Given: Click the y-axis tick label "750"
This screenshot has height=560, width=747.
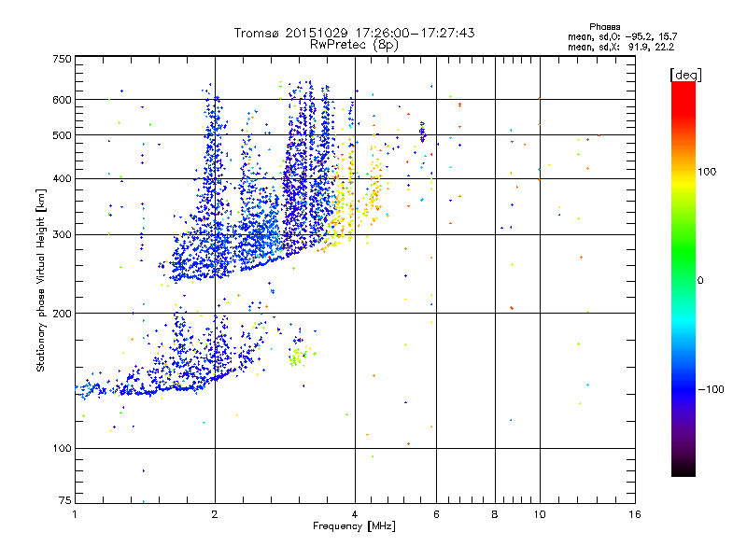Looking at the screenshot, I should 63,59.
